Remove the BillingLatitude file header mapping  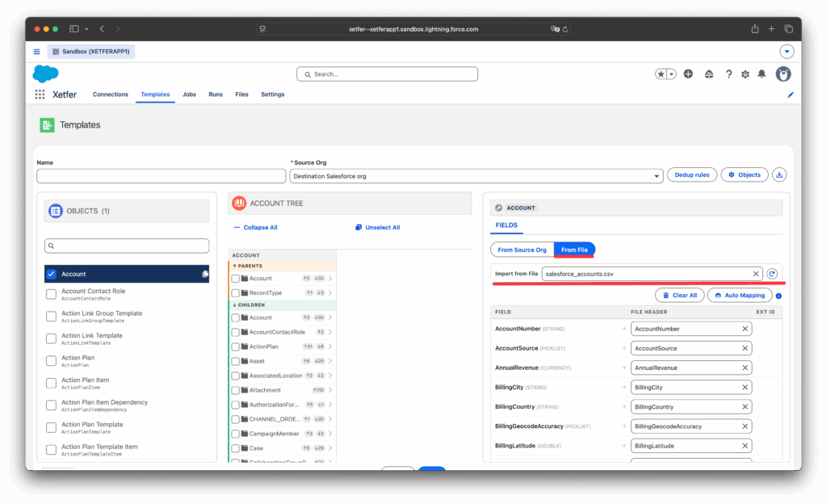click(745, 446)
